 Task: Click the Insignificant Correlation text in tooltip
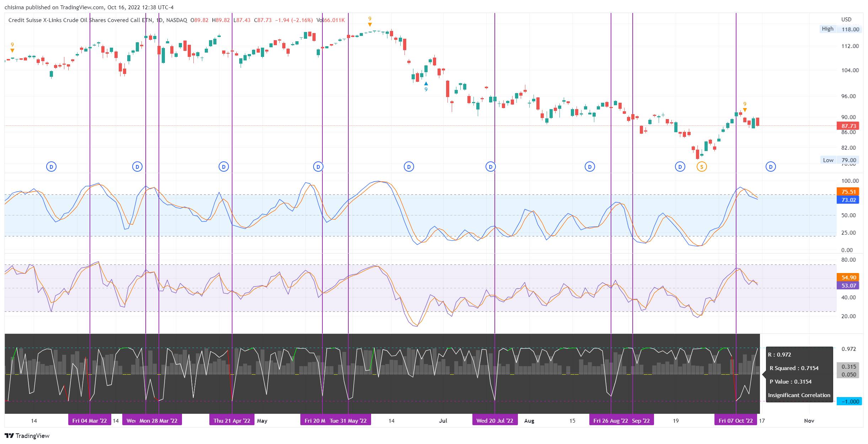point(799,395)
